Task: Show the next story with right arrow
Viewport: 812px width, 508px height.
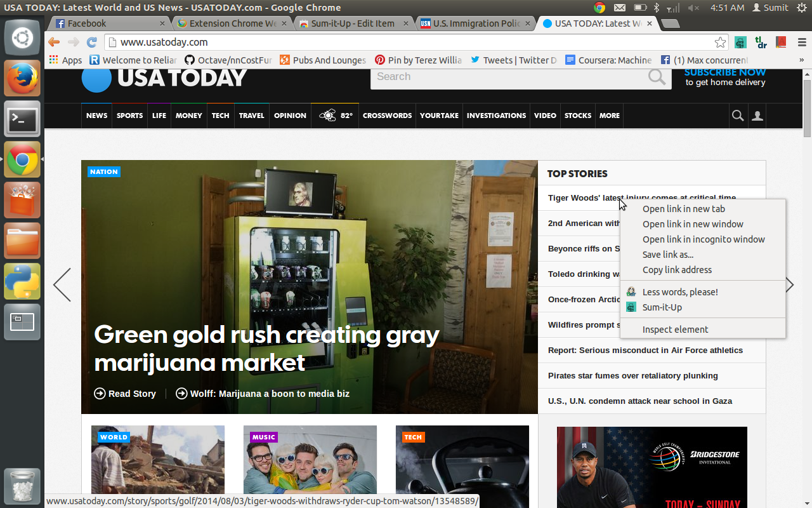Action: tap(790, 284)
